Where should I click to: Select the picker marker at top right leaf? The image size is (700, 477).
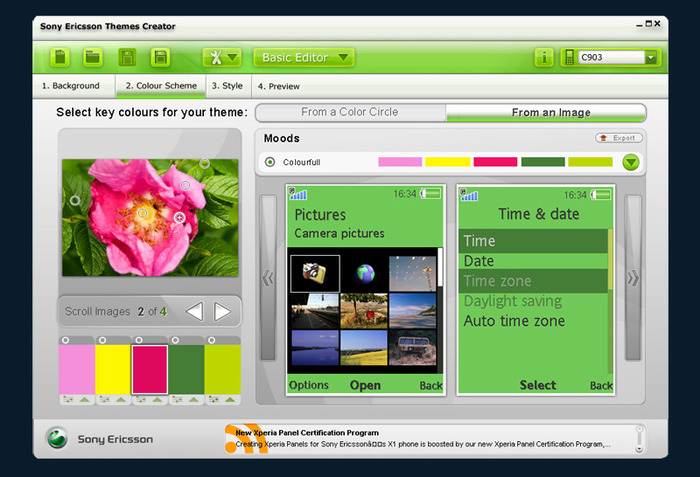coord(204,163)
